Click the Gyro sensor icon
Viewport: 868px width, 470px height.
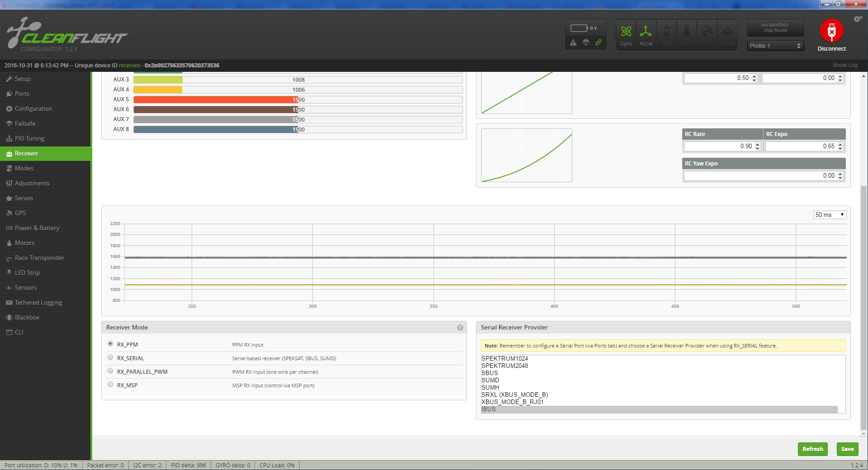click(x=626, y=35)
